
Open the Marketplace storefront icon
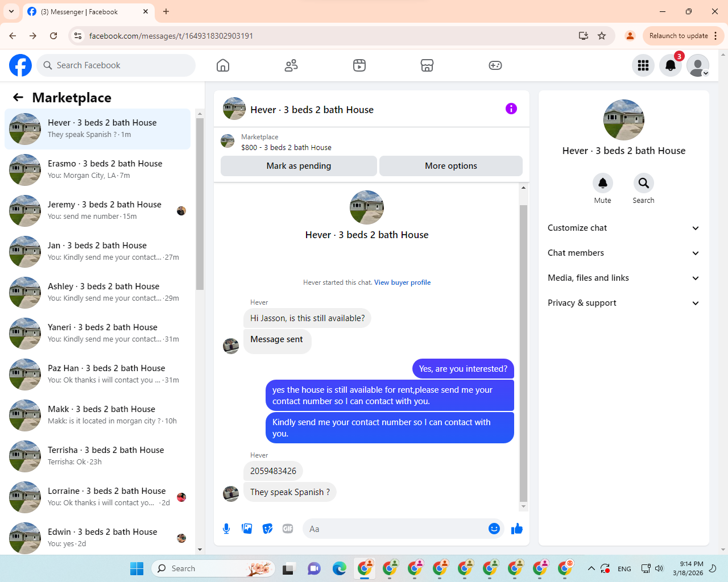[427, 65]
